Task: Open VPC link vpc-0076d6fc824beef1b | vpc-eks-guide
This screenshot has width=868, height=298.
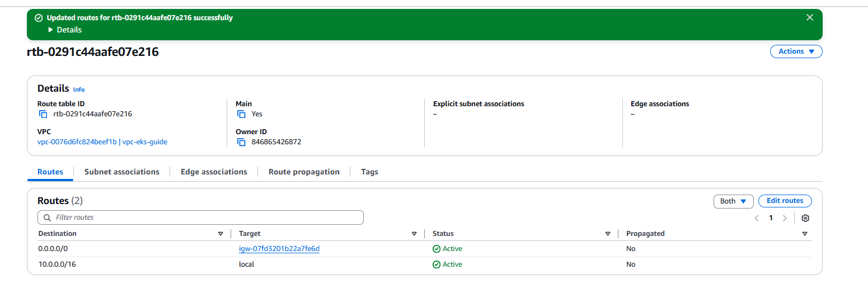Action: [102, 142]
